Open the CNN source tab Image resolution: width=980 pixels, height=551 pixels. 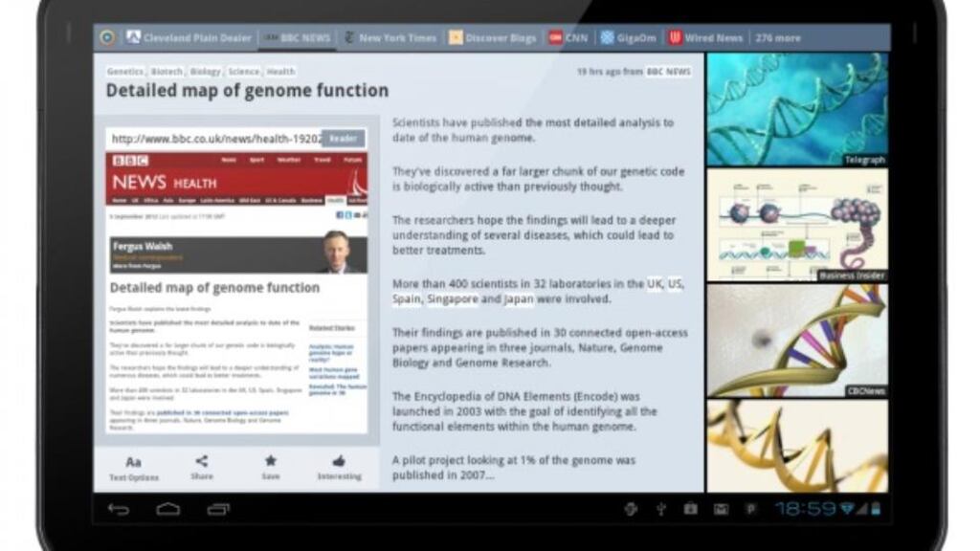click(x=568, y=38)
